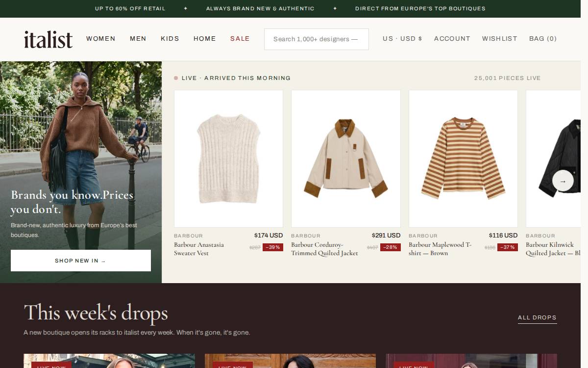Click the SHOP NEW IN button
588x368 pixels.
(81, 261)
